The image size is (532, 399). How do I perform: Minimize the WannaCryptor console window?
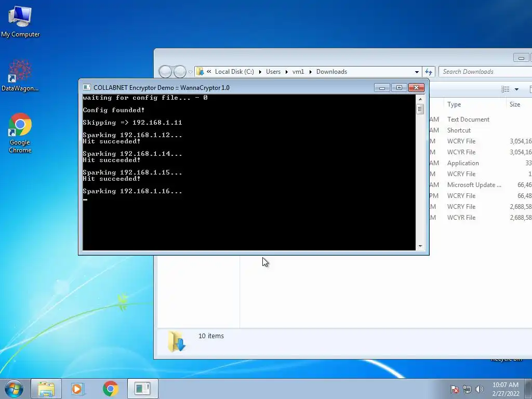click(382, 88)
